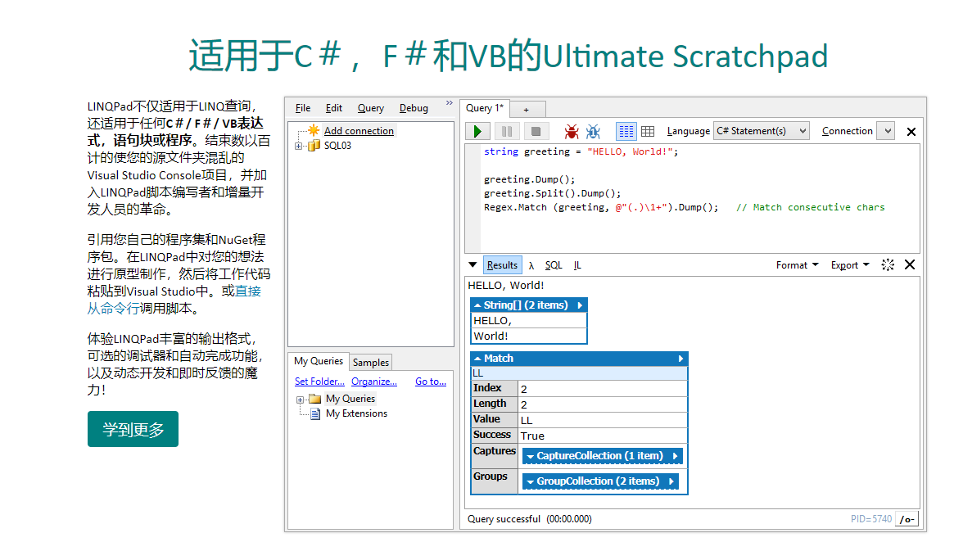Click the My Queries folder icon
Screen dimensions: 954x560
tap(314, 399)
